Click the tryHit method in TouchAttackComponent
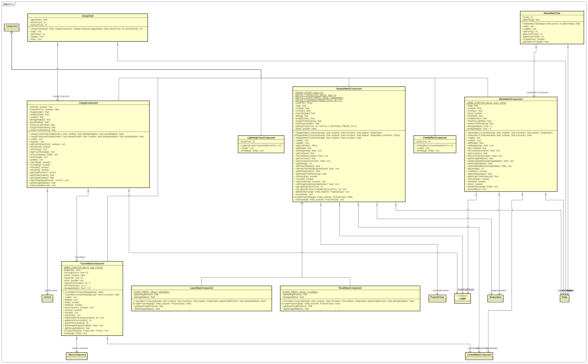 point(75,333)
